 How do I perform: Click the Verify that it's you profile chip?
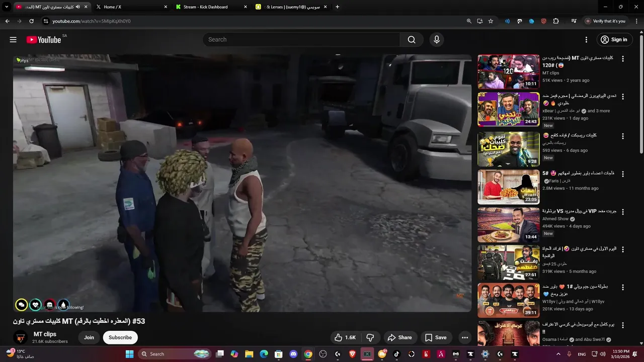click(605, 21)
